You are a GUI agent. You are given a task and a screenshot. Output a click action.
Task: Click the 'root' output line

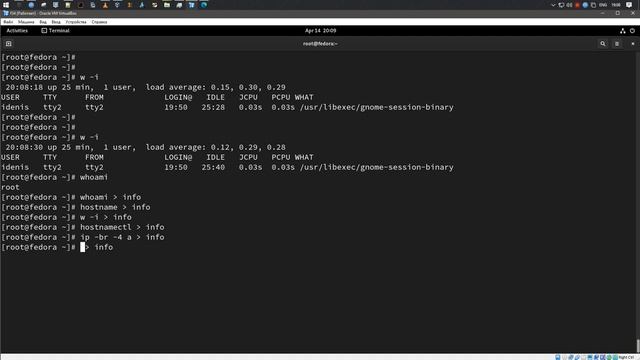(x=10, y=187)
